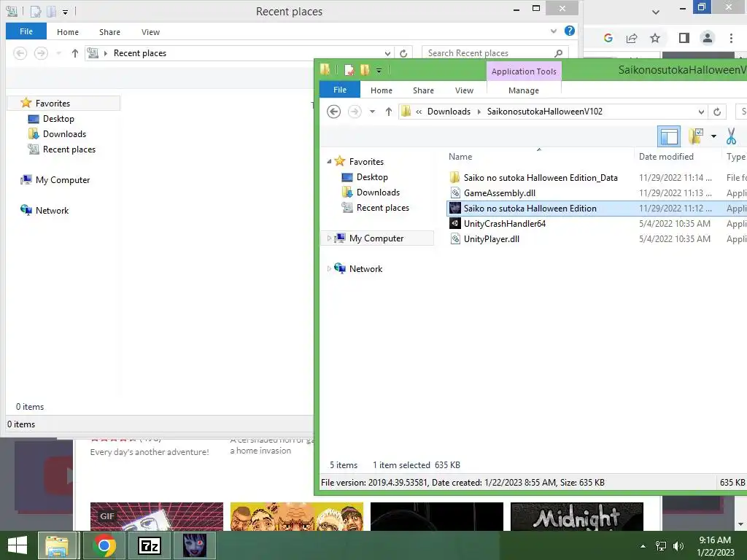Click new folder icon in Saikonosutoka titlebar
The height and width of the screenshot is (560, 747).
[365, 71]
